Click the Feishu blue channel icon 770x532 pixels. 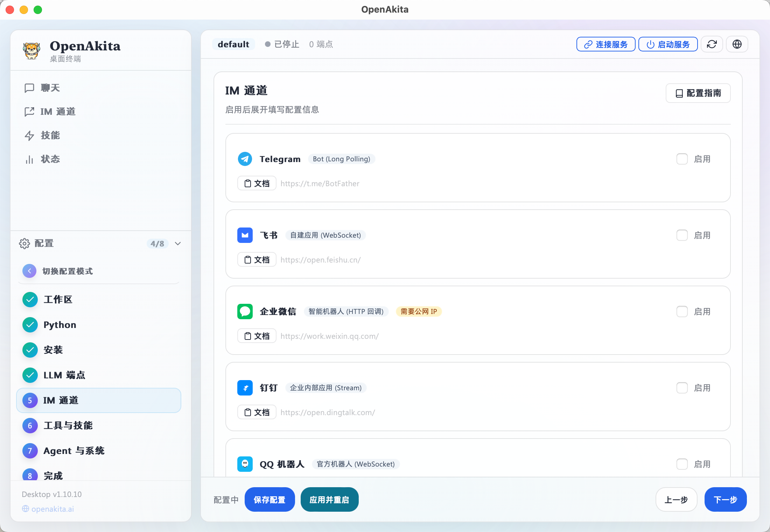245,235
